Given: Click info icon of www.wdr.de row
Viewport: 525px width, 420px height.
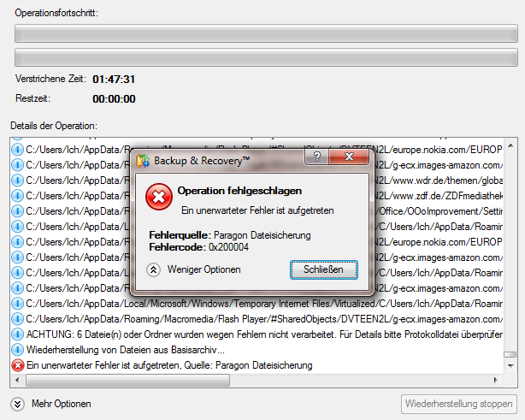Looking at the screenshot, I should [17, 180].
